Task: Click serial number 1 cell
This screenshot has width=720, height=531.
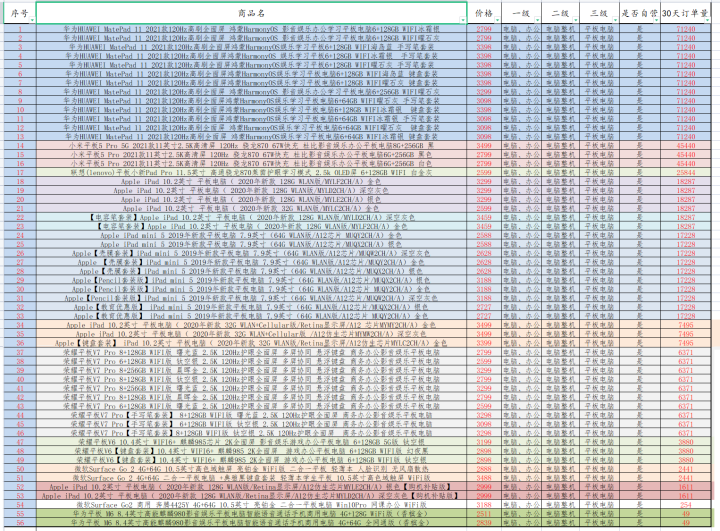Action: (x=20, y=29)
